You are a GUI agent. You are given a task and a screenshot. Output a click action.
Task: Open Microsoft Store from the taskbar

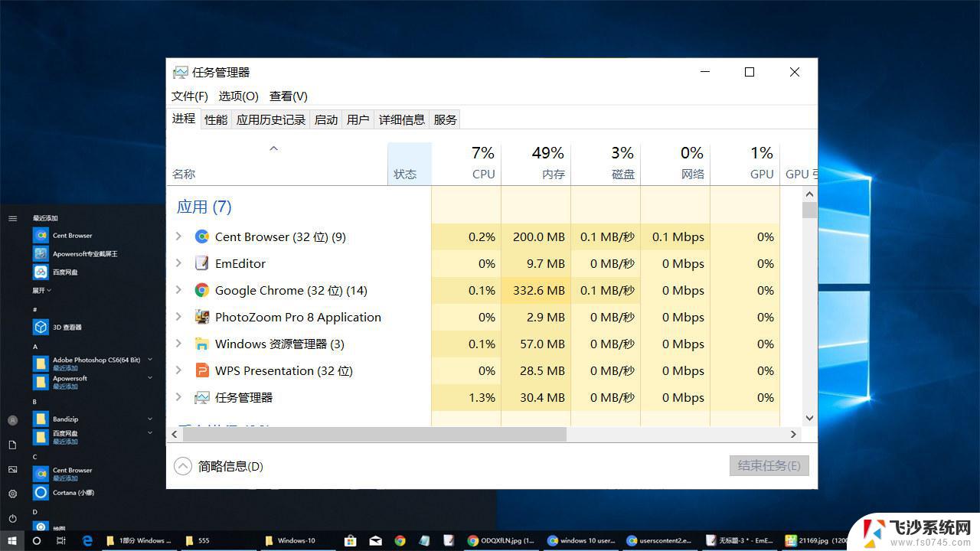click(350, 540)
